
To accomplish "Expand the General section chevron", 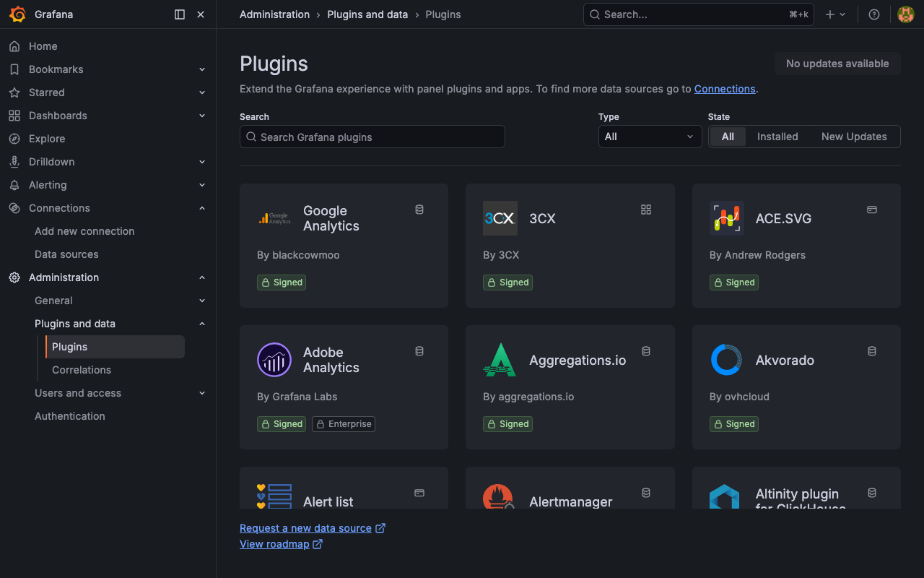I will pos(202,301).
